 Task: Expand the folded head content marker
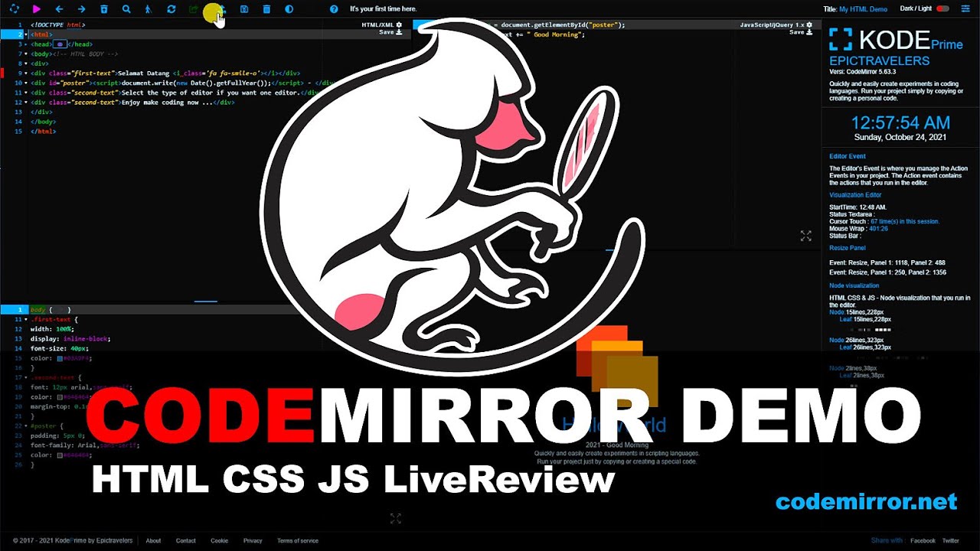pos(60,44)
